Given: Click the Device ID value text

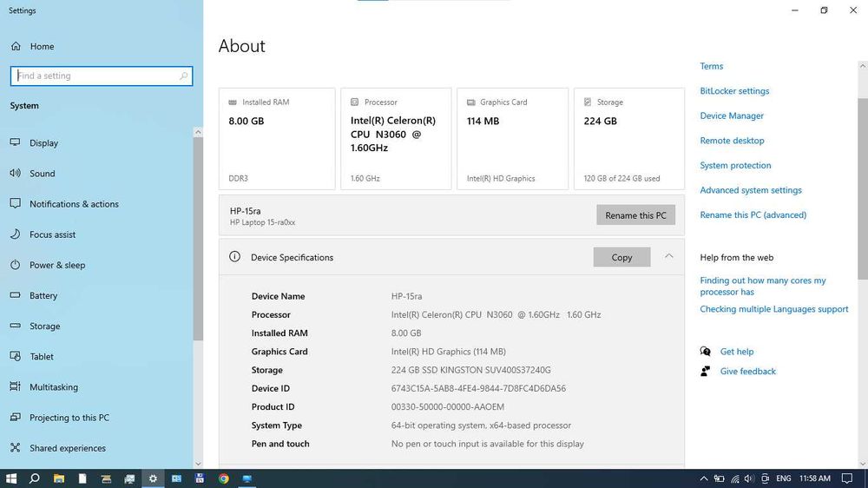Looking at the screenshot, I should (x=478, y=388).
